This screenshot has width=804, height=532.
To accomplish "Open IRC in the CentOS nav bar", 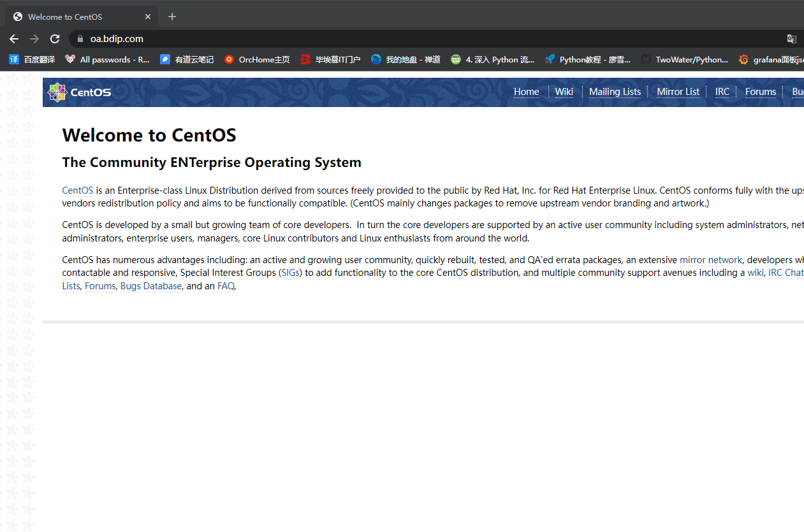I will (x=722, y=92).
